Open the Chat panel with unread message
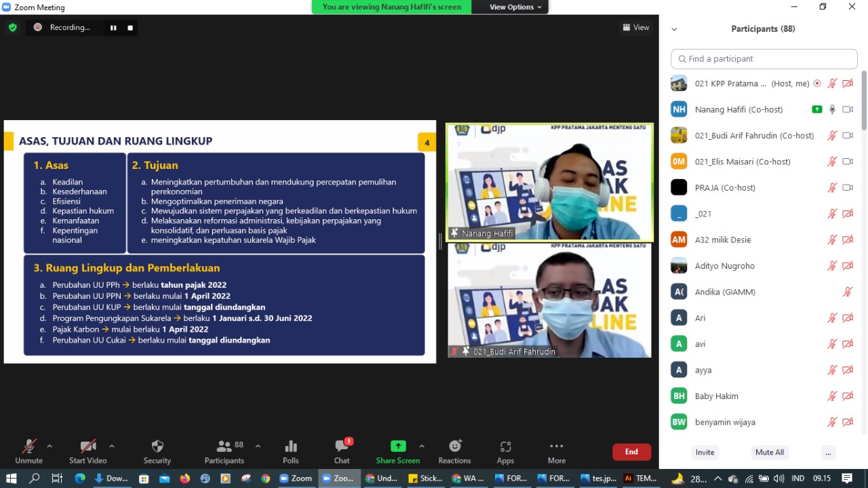 pos(342,447)
